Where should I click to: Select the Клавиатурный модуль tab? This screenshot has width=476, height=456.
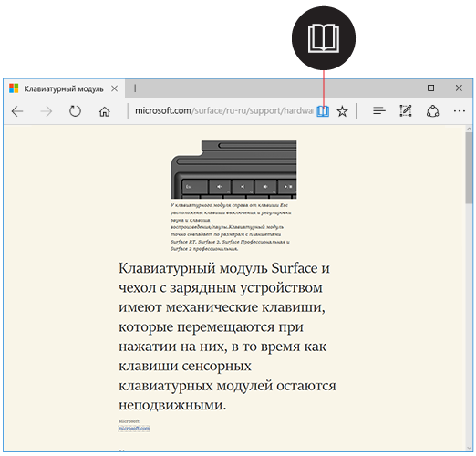[x=64, y=88]
